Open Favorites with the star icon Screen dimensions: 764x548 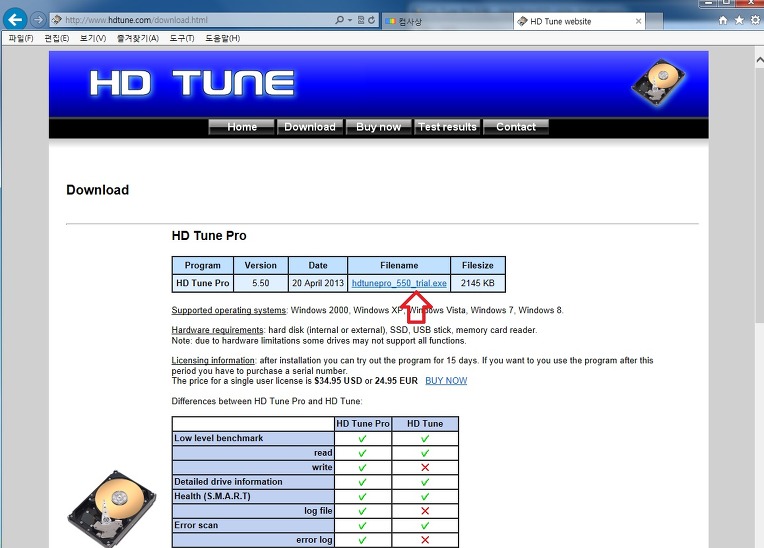click(739, 20)
